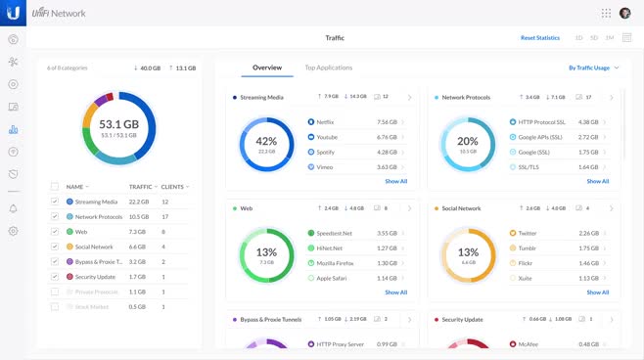Open the Statistics bar-chart sidebar icon

(13, 130)
